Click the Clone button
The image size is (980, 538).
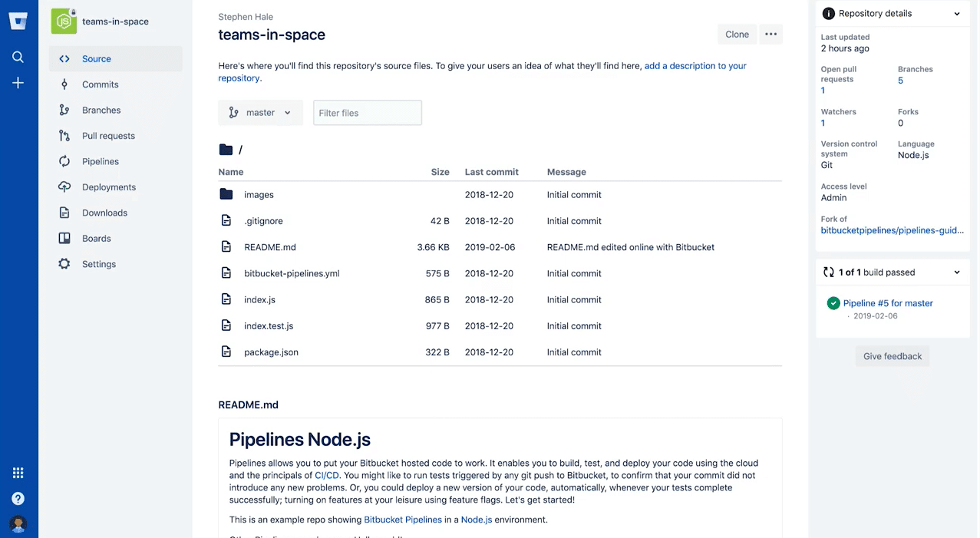736,34
